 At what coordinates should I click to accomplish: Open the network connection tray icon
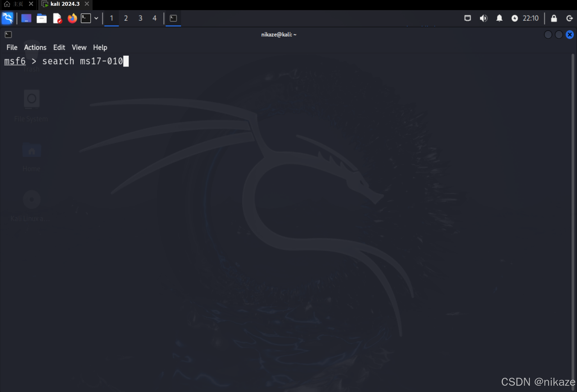(468, 18)
